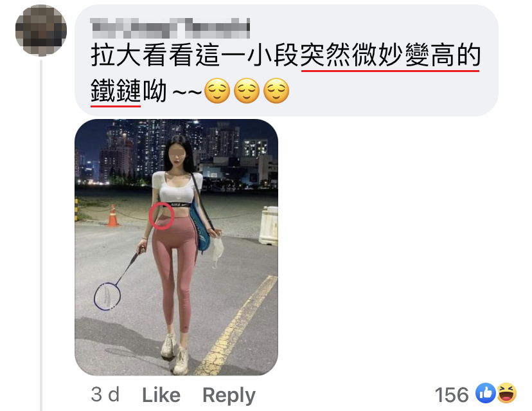Screen dimensions: 532x411
Task: Open the blurred commenter name link
Action: click(170, 28)
